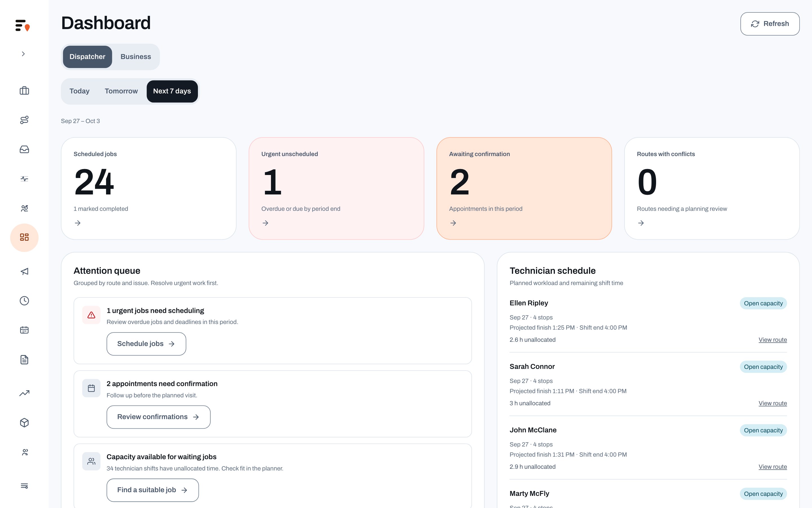812x508 pixels.
Task: Open the document file icon in sidebar
Action: [24, 360]
